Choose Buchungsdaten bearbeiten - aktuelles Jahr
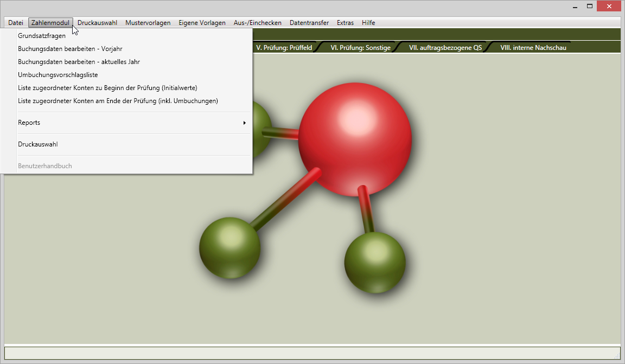This screenshot has width=625, height=364. pyautogui.click(x=79, y=62)
